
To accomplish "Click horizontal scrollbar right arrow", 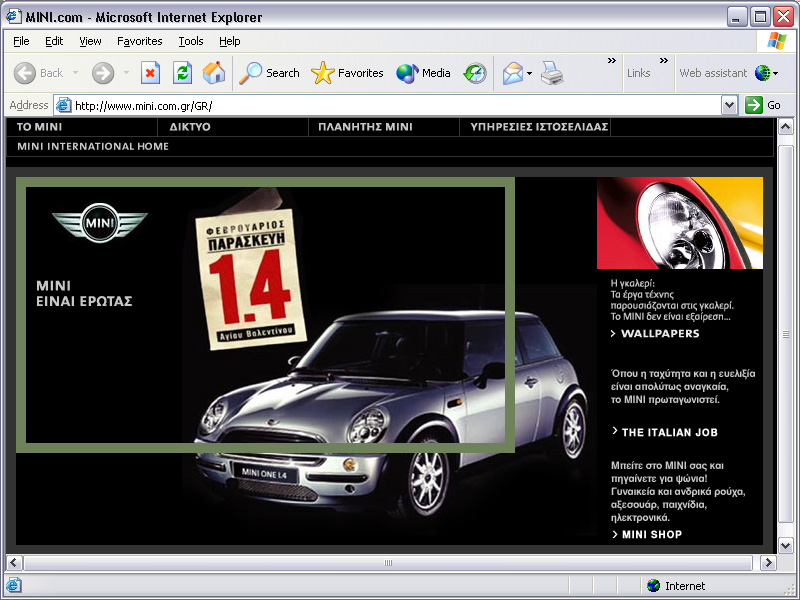I will [768, 563].
